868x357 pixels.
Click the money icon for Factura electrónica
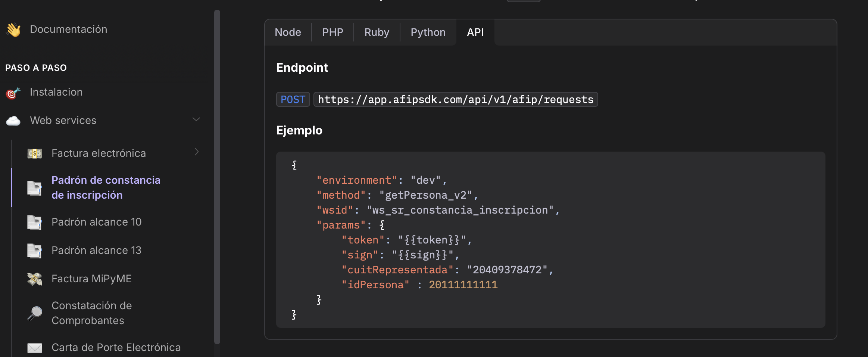(x=35, y=153)
